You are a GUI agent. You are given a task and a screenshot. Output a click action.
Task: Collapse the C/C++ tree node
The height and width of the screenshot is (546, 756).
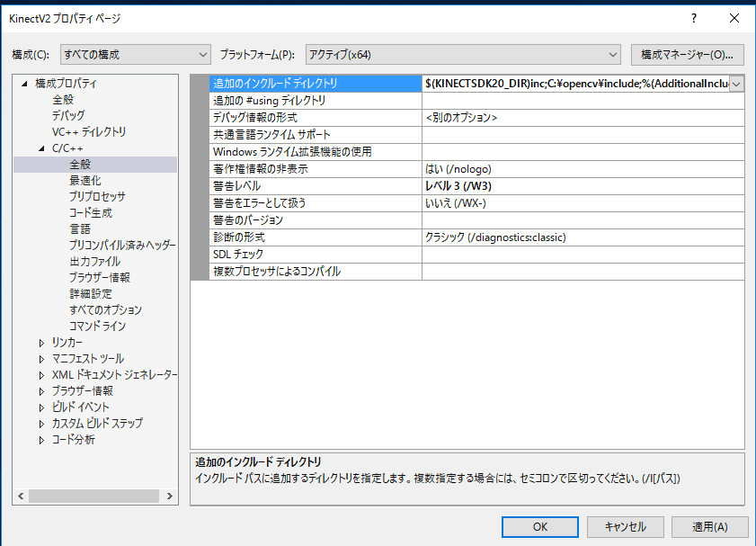pos(41,148)
